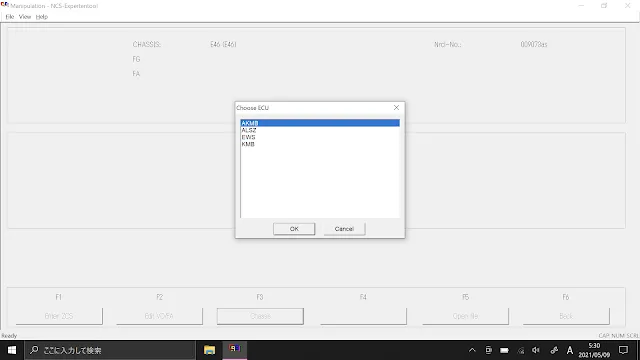Open the Help menu

click(x=42, y=17)
